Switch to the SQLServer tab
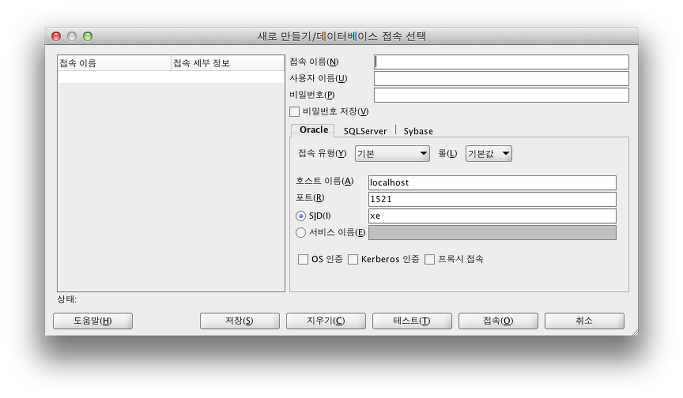 tap(365, 131)
